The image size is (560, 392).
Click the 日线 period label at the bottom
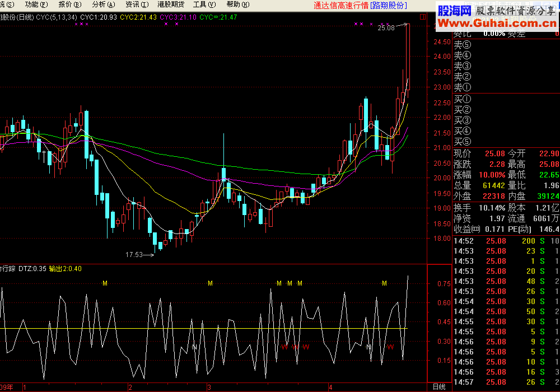pos(439,387)
